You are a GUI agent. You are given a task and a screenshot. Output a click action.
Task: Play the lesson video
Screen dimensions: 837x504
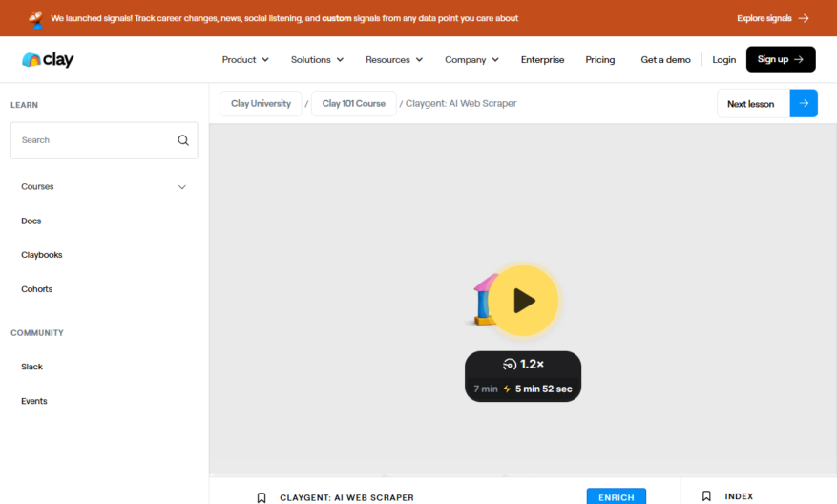pos(523,301)
